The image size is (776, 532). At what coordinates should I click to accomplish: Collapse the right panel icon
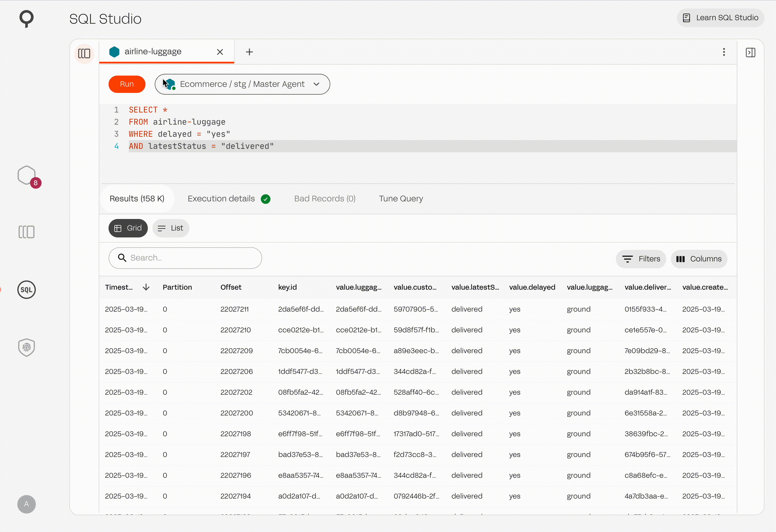pyautogui.click(x=750, y=53)
